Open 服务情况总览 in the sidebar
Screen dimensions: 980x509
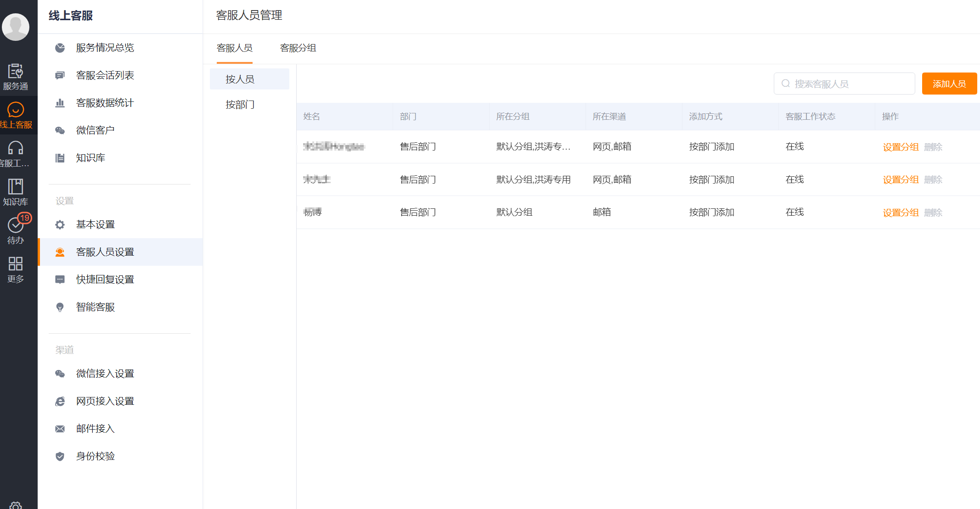click(x=105, y=48)
